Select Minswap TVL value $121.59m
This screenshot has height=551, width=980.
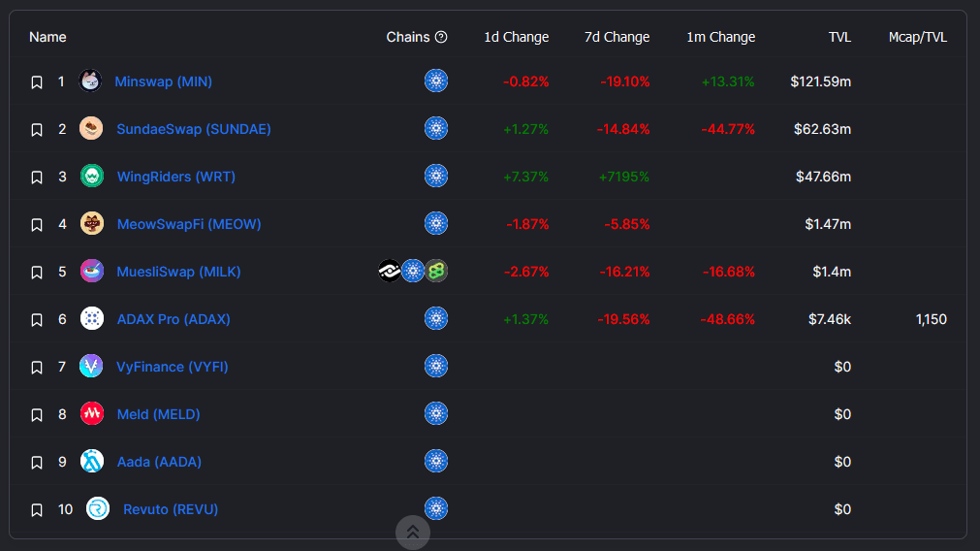(821, 81)
